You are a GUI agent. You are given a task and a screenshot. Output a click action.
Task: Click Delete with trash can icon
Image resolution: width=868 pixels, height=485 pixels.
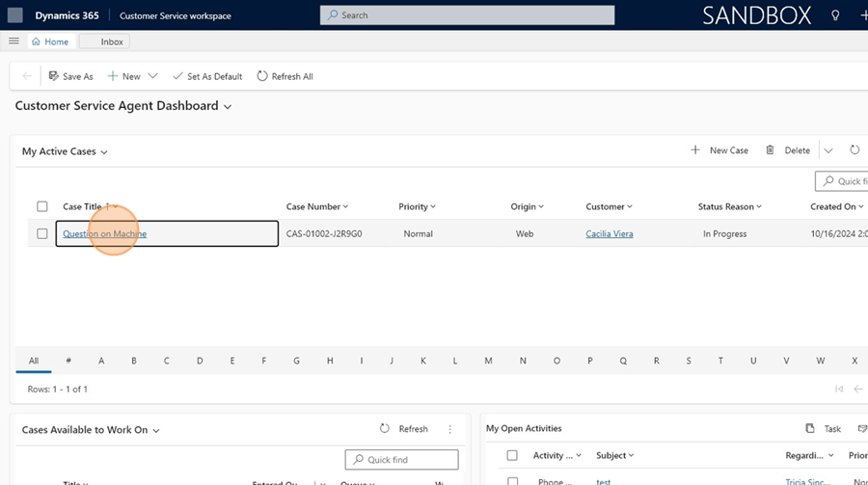(x=787, y=150)
